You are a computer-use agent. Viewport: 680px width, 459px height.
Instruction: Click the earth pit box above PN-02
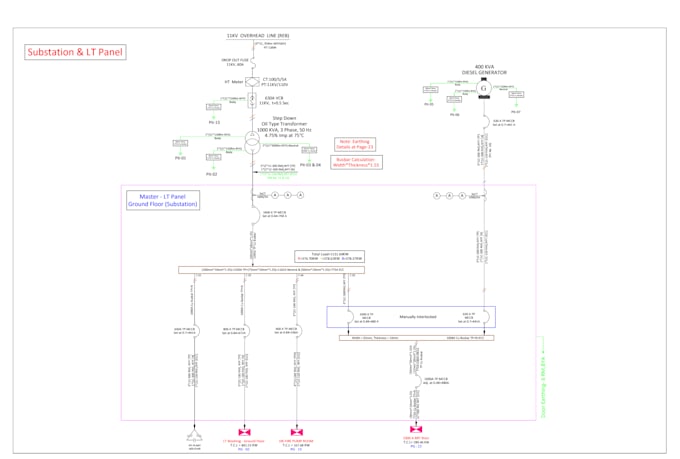(x=213, y=157)
